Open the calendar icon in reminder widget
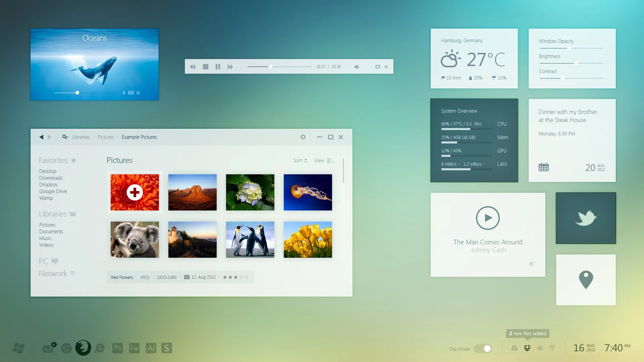The image size is (644, 362). pyautogui.click(x=543, y=167)
